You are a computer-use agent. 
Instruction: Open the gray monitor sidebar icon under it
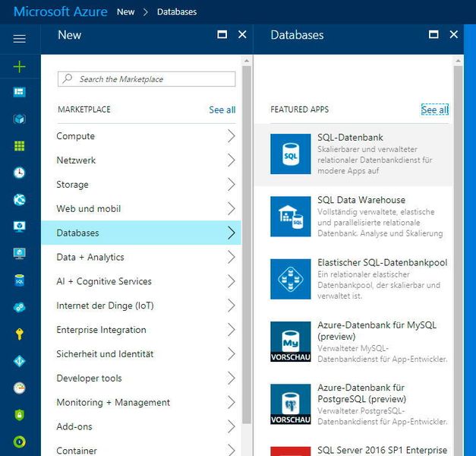(x=20, y=253)
